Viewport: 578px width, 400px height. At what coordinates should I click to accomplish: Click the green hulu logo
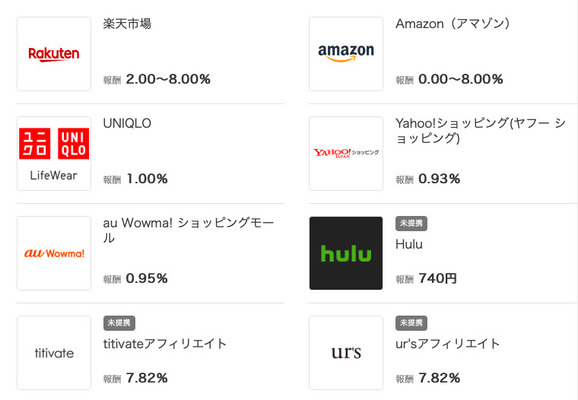[346, 253]
